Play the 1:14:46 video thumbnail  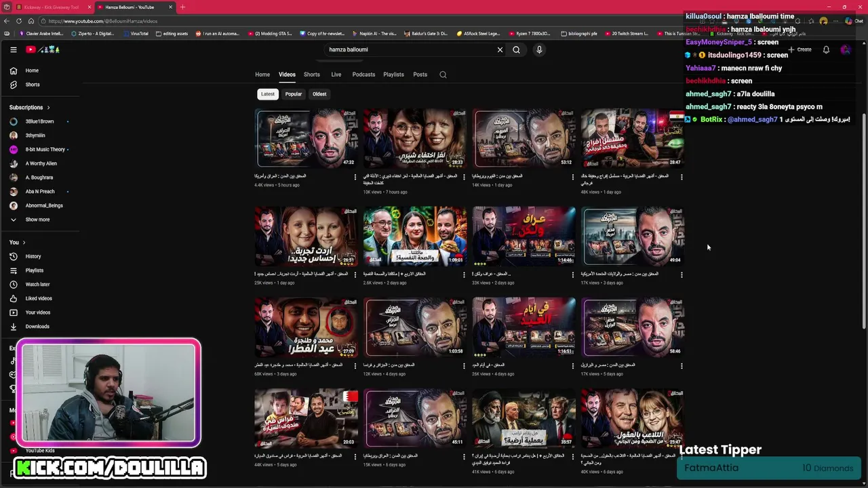point(524,235)
